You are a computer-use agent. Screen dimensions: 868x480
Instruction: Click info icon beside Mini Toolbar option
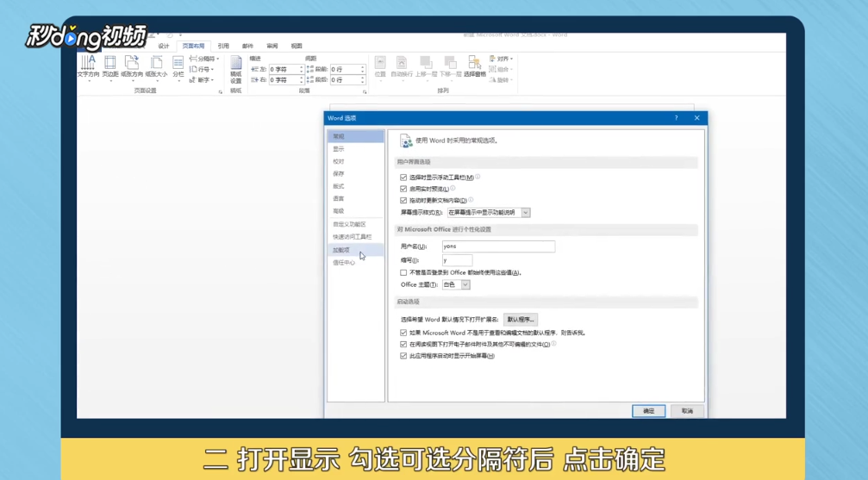click(478, 178)
